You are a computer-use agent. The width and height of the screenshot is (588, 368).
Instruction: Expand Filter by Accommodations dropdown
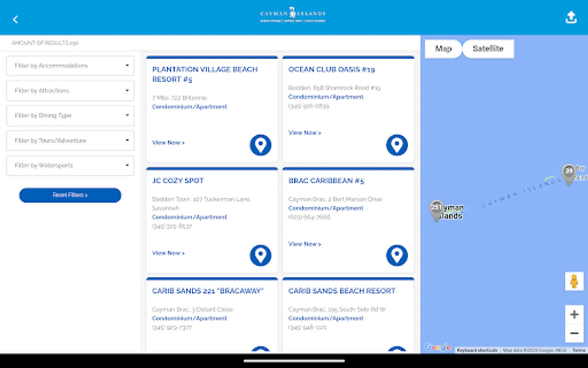pos(70,66)
